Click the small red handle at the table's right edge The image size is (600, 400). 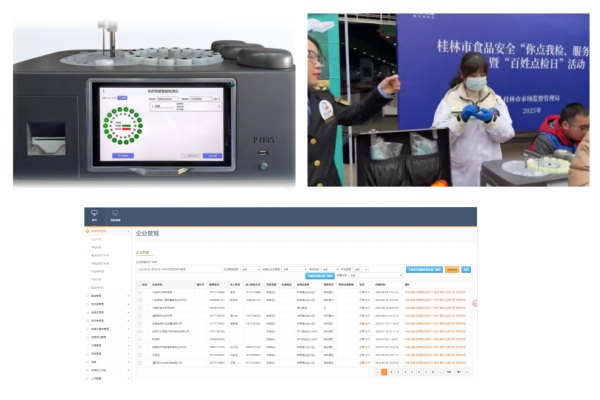click(474, 303)
